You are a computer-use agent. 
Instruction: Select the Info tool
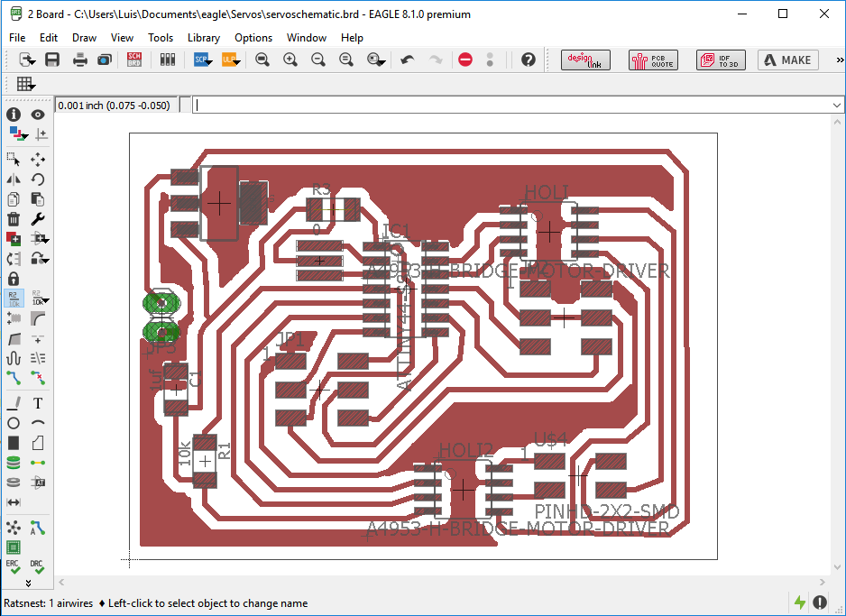[14, 115]
